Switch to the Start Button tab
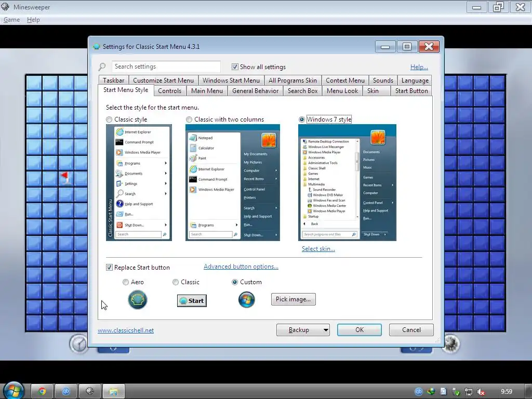The height and width of the screenshot is (399, 532). pyautogui.click(x=411, y=91)
